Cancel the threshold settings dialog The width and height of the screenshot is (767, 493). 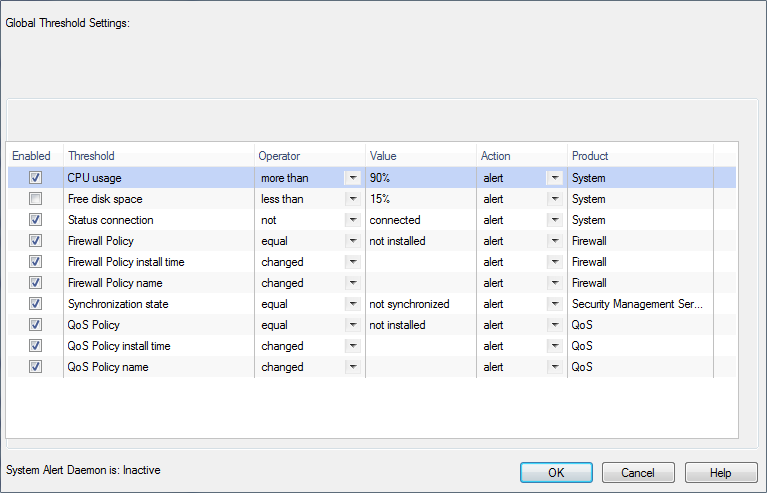[637, 472]
